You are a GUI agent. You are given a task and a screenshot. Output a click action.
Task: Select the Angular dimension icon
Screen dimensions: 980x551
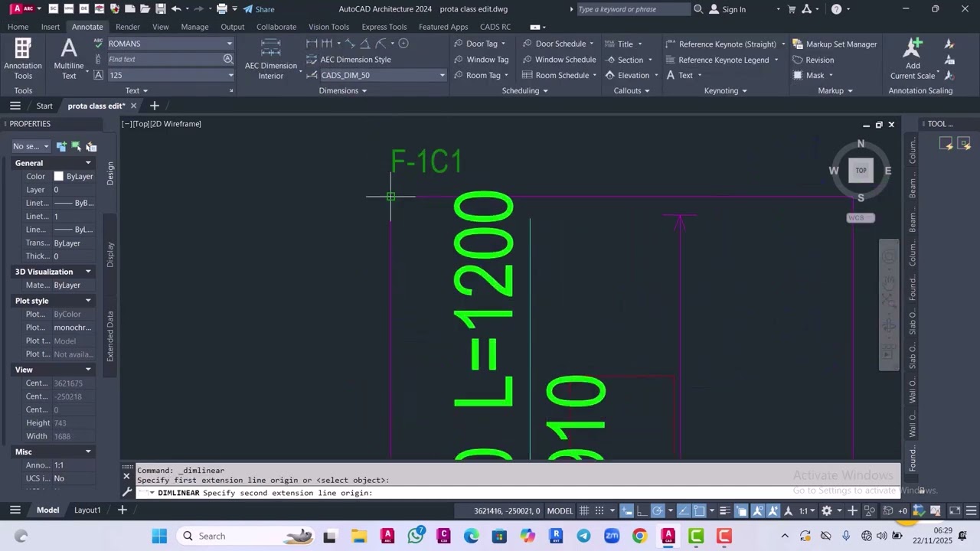(365, 44)
